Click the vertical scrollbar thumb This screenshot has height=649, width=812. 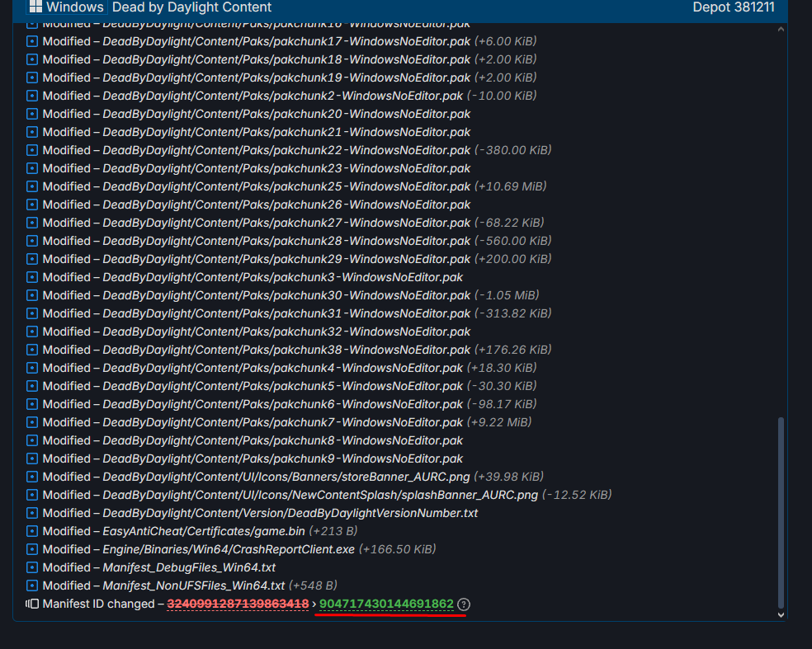pos(781,513)
